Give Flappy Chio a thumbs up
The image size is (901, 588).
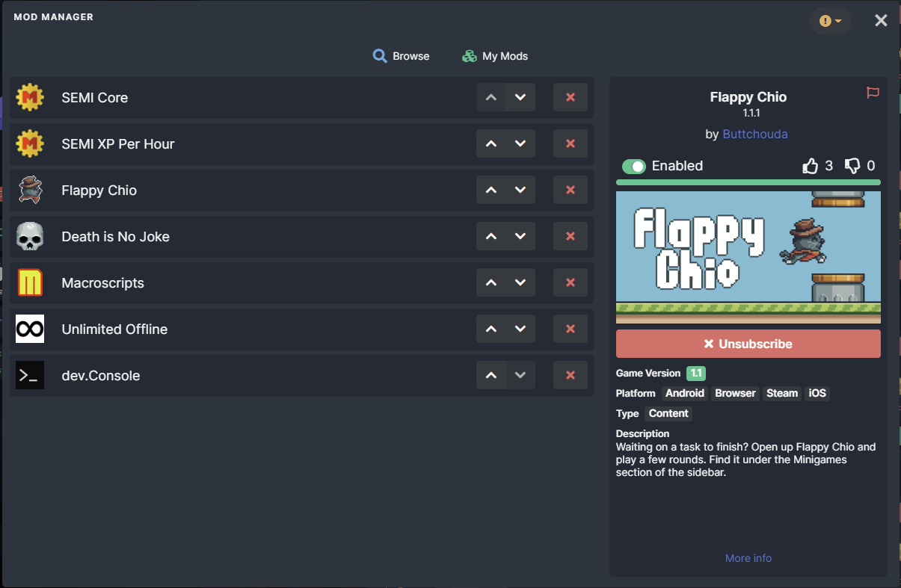point(811,166)
